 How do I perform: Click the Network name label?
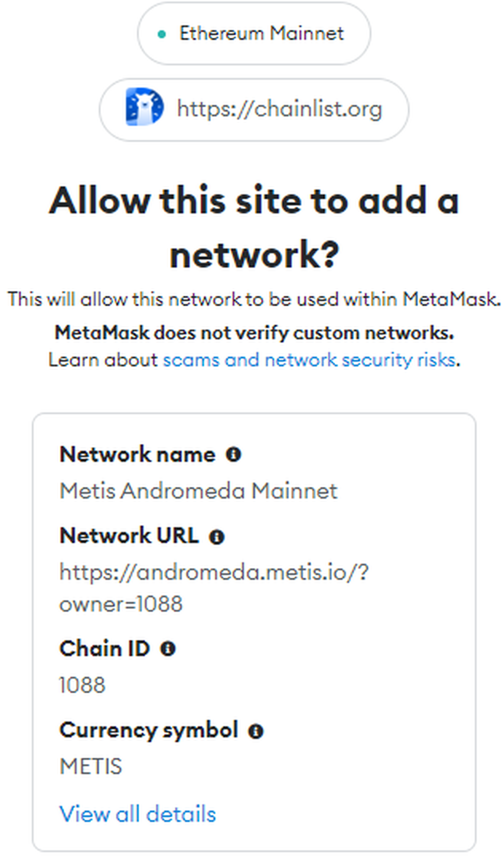point(137,454)
